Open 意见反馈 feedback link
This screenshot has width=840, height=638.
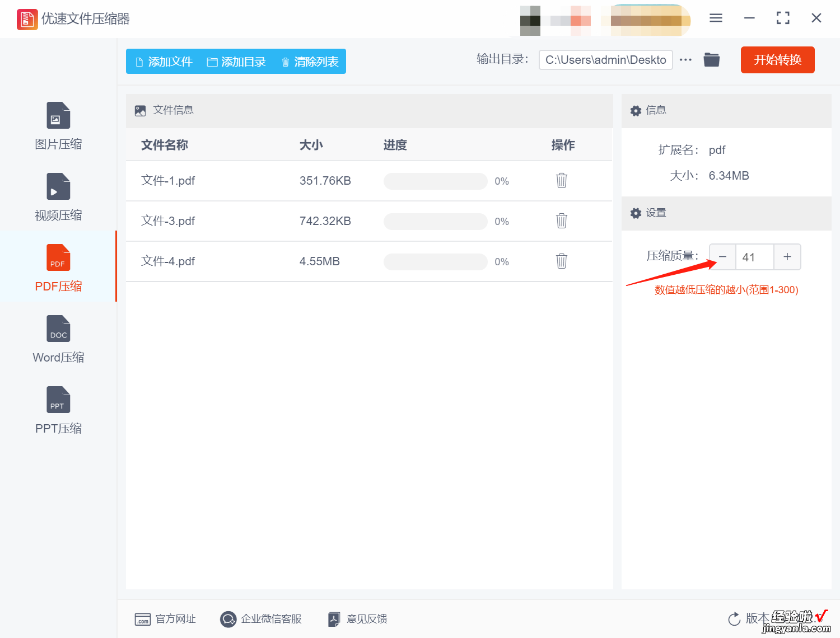(358, 619)
